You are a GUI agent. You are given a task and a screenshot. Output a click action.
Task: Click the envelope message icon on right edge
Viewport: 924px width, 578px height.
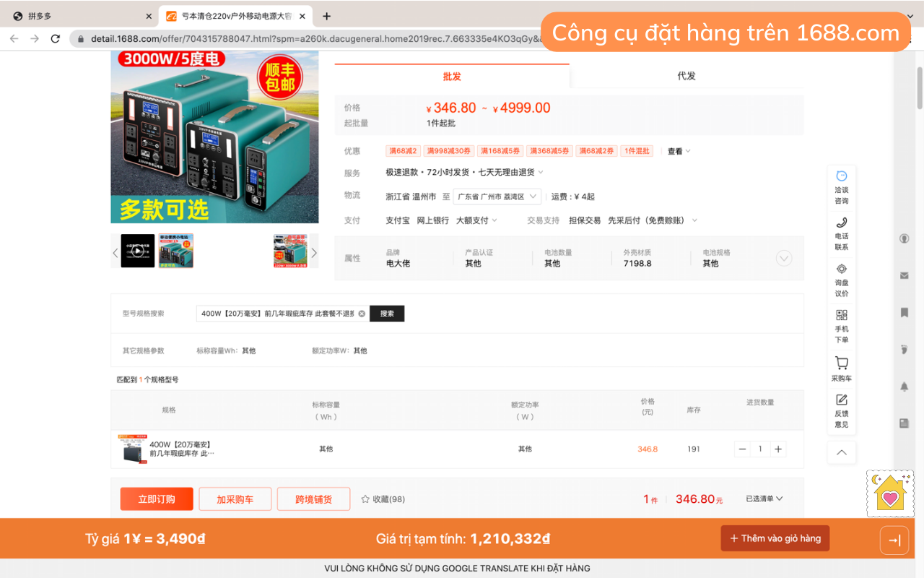point(904,275)
